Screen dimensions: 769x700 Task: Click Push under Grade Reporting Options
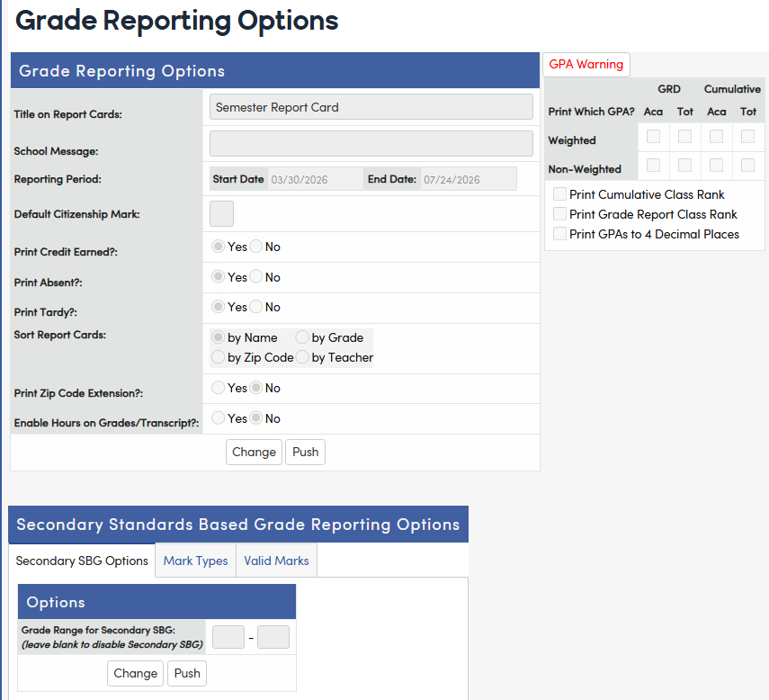coord(306,452)
